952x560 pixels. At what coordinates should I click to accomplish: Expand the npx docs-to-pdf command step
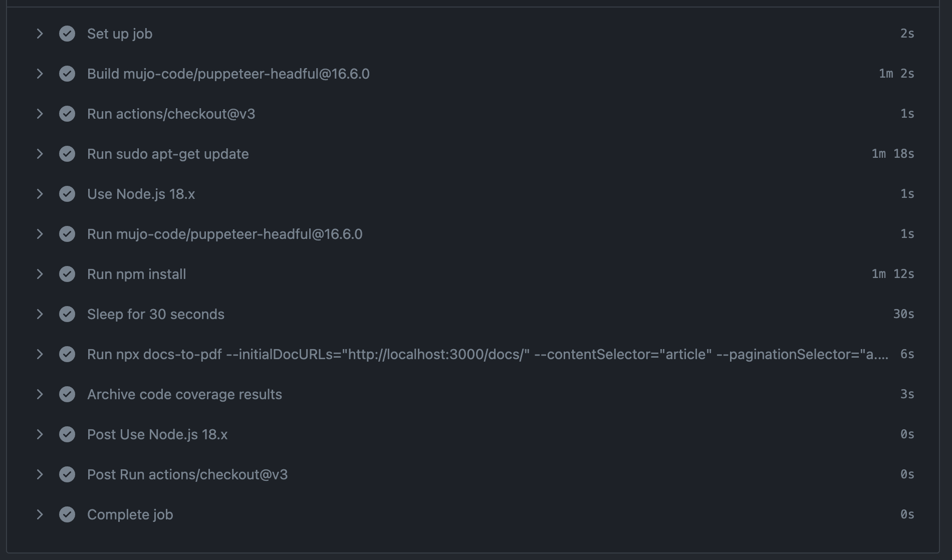pos(40,354)
